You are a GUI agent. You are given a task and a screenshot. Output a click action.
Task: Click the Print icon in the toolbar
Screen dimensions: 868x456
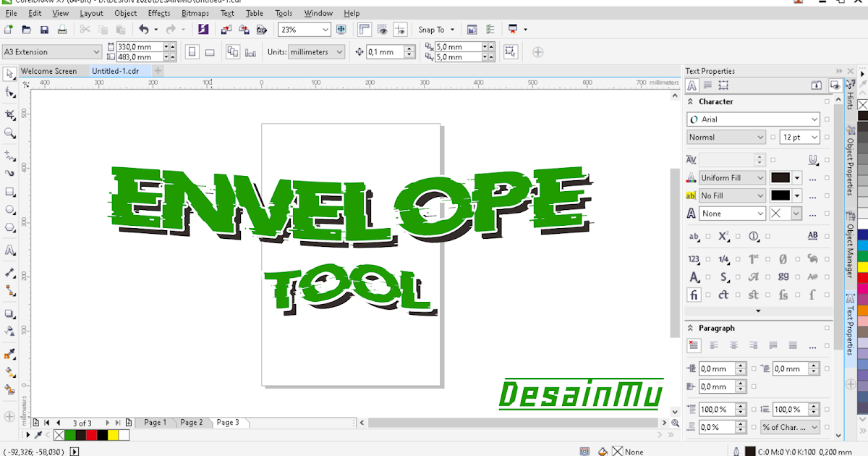pyautogui.click(x=61, y=29)
